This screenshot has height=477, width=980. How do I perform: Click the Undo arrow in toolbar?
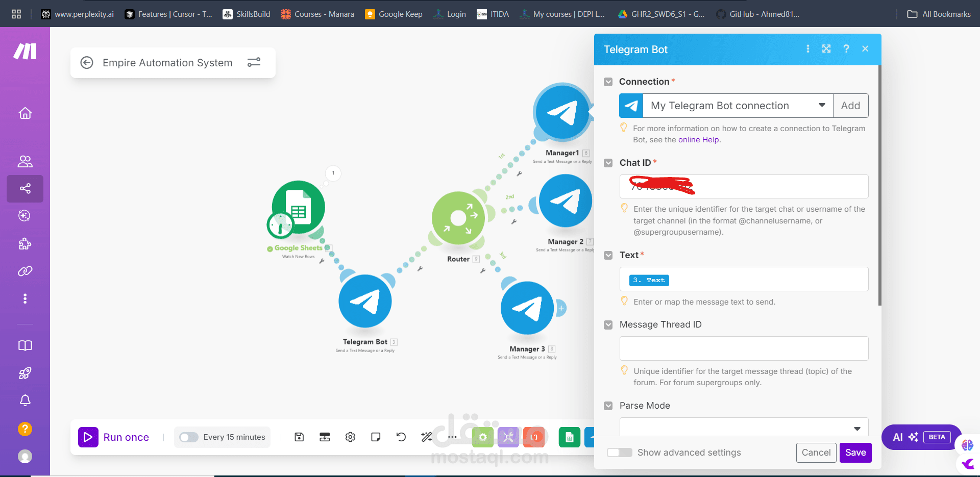point(401,437)
